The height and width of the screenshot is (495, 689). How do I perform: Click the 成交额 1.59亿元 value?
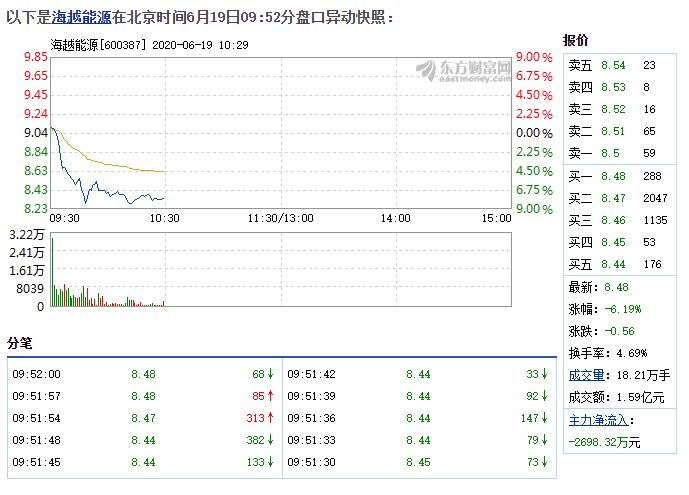click(641, 397)
